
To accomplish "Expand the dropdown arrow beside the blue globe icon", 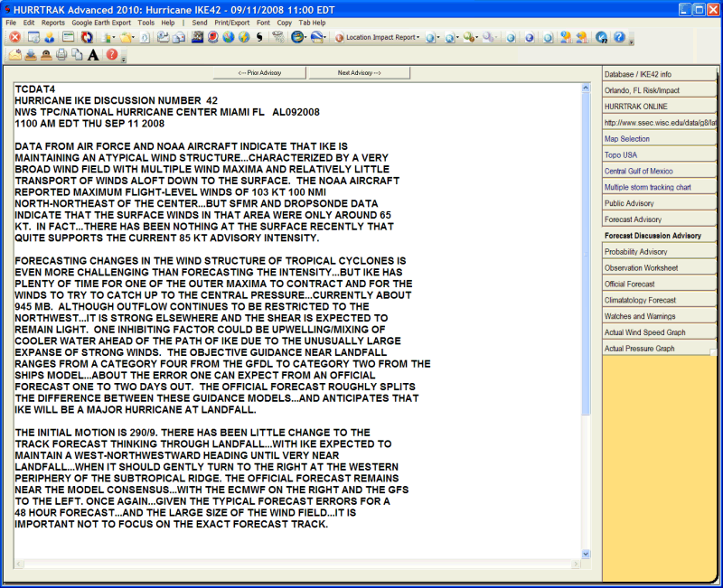I will point(306,38).
